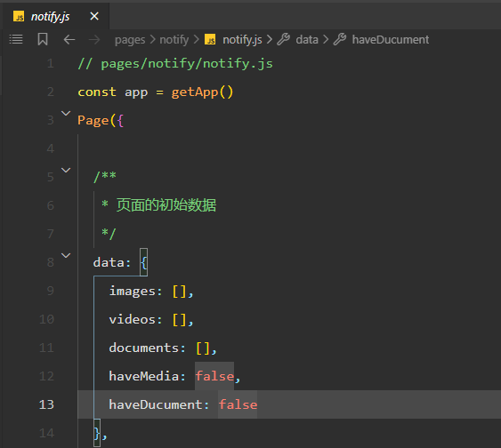Screen dimensions: 501x448
Task: Navigate forward with the right arrow
Action: click(x=94, y=40)
